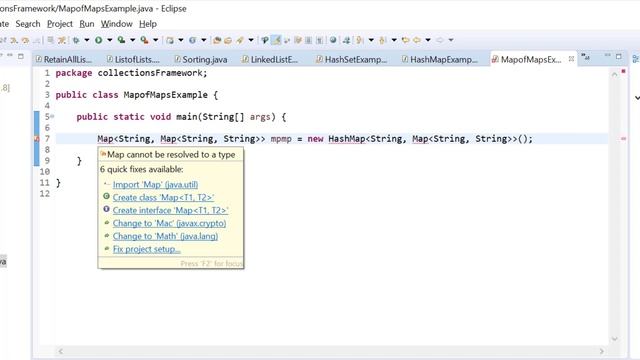The width and height of the screenshot is (640, 360).
Task: Click the Back navigation arrow icon
Action: tap(417, 40)
